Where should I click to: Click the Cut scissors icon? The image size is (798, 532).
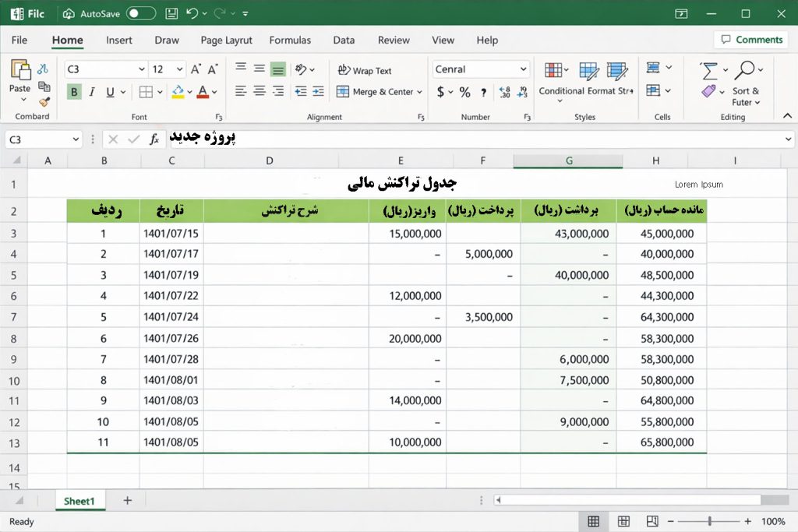tap(44, 69)
